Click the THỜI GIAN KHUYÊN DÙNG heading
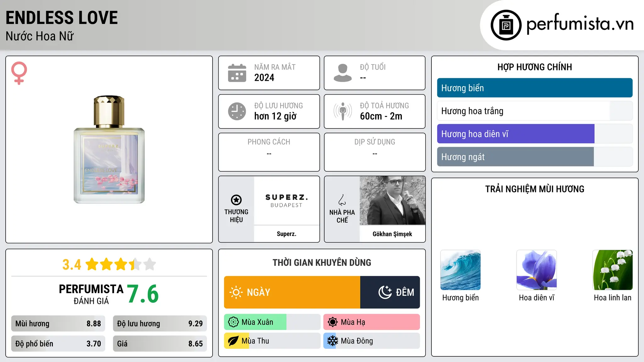This screenshot has width=644, height=362. pos(322,262)
